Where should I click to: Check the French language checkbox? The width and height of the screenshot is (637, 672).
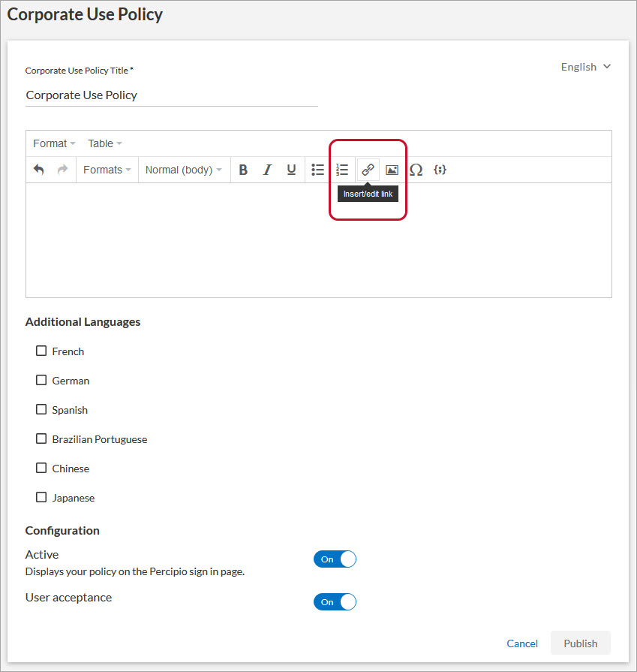[41, 351]
